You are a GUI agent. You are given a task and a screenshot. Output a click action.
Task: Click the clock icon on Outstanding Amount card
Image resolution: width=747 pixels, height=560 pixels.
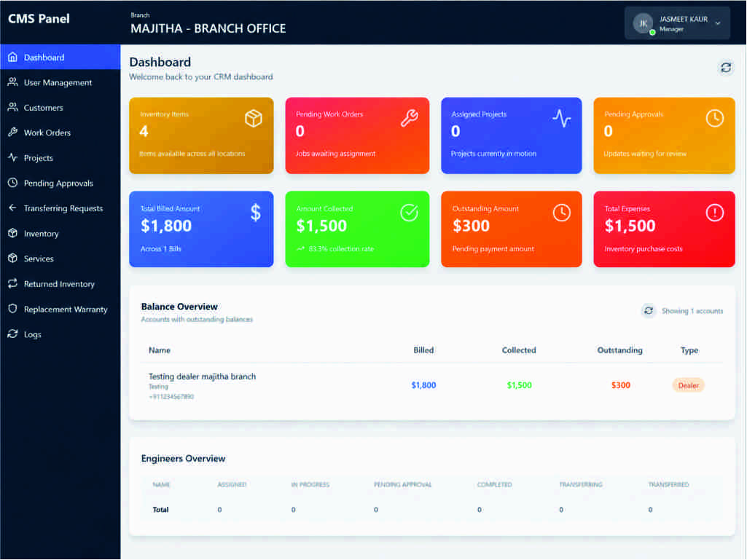562,213
